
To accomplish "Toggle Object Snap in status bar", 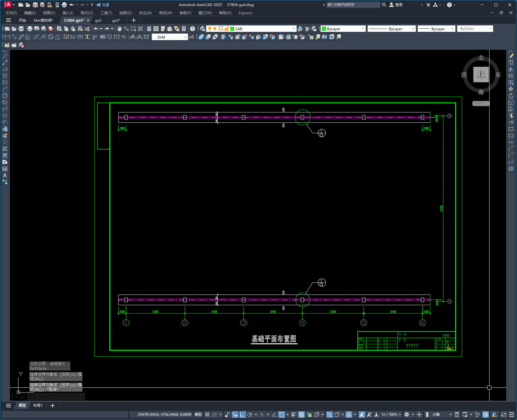I will click(x=282, y=415).
